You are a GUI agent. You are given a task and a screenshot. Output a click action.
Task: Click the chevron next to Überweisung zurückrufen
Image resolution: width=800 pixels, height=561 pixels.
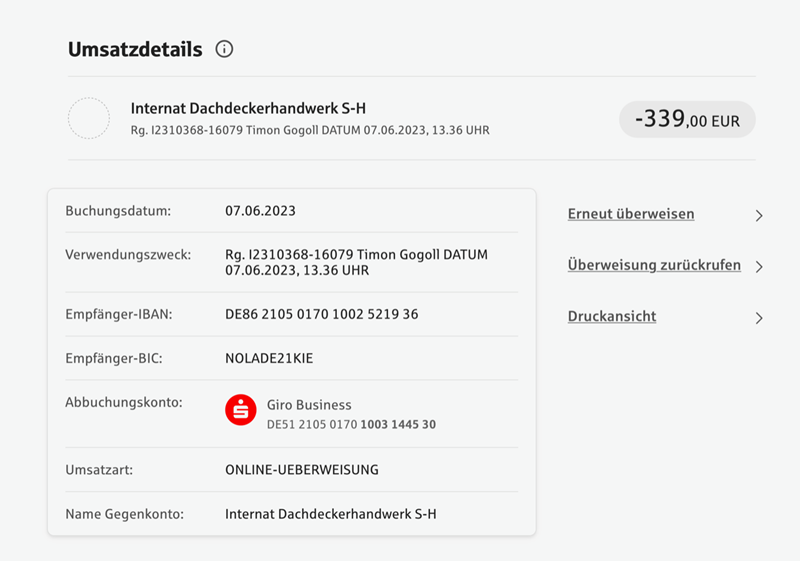click(x=759, y=267)
